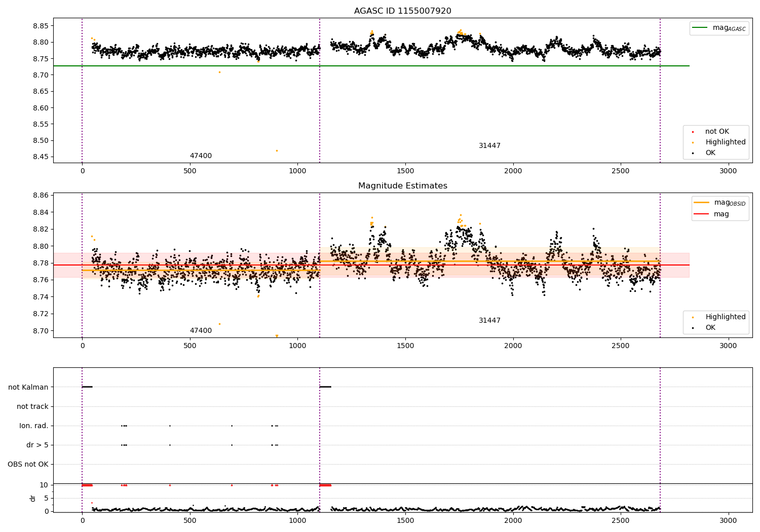Click the 2500 x-axis tick in bottom plot

pyautogui.click(x=621, y=520)
